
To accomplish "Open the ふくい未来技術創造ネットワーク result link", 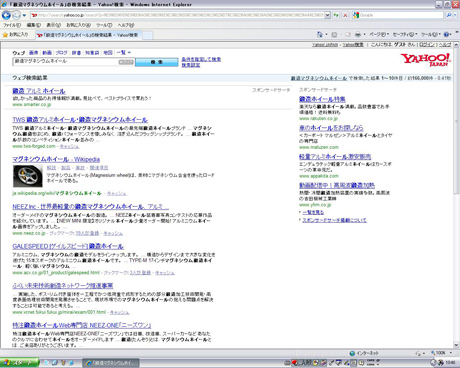I will coord(63,286).
